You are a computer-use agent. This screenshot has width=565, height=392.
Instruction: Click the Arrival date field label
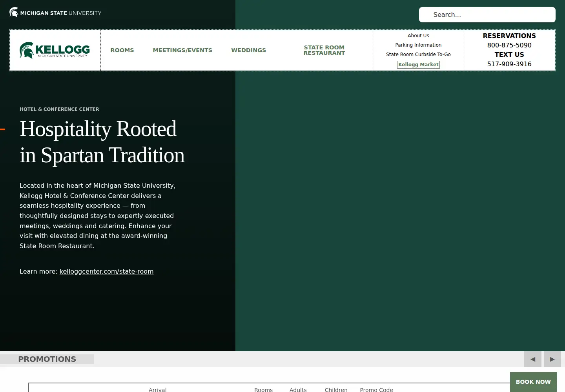click(x=157, y=389)
